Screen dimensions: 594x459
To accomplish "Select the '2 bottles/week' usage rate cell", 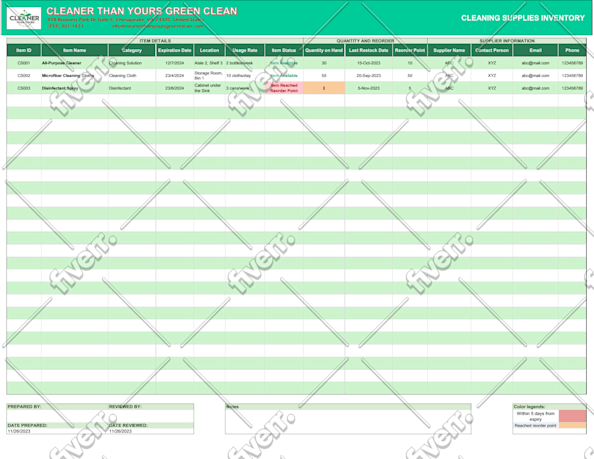I will (245, 63).
